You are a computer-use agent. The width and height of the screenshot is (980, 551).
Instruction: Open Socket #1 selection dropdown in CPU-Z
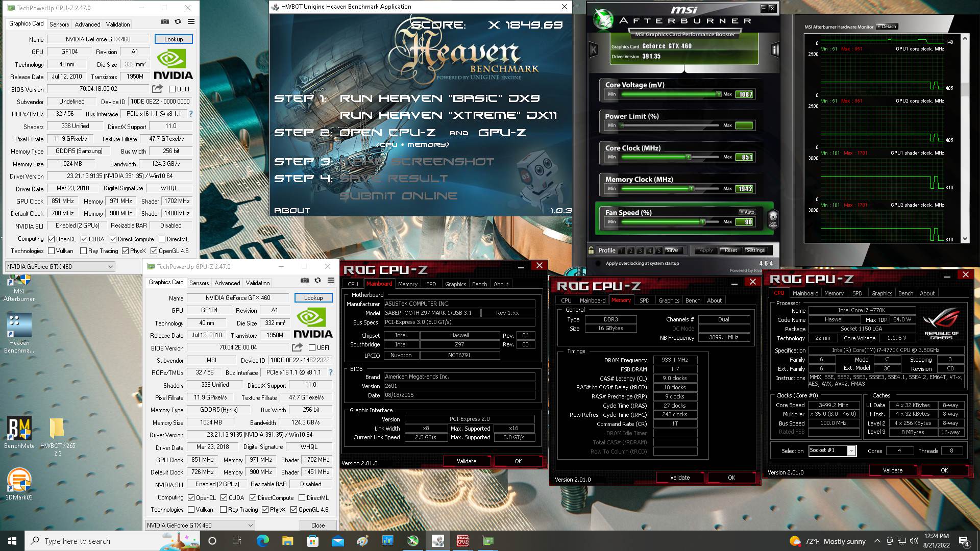click(832, 450)
